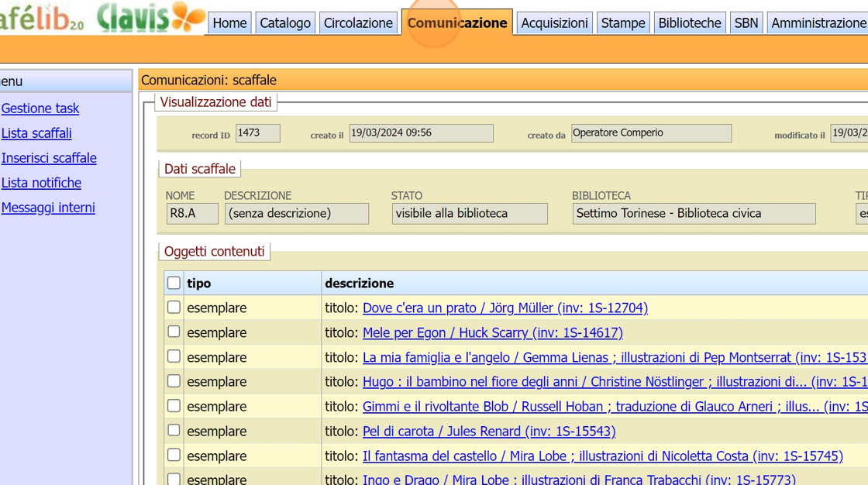Switch to the Biblioteche tab

tap(690, 22)
